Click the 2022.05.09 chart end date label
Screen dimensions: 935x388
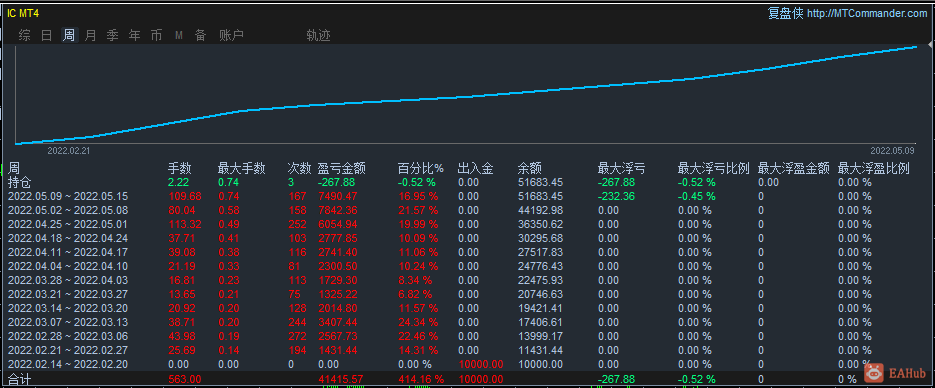891,151
